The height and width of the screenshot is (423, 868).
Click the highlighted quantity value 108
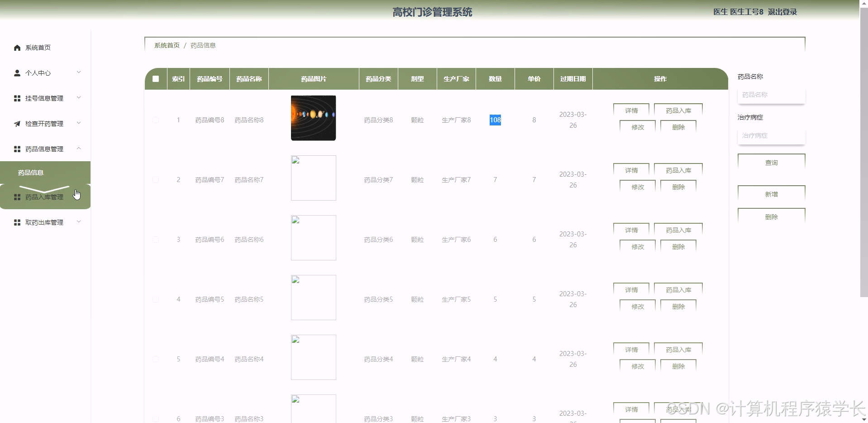pos(495,120)
